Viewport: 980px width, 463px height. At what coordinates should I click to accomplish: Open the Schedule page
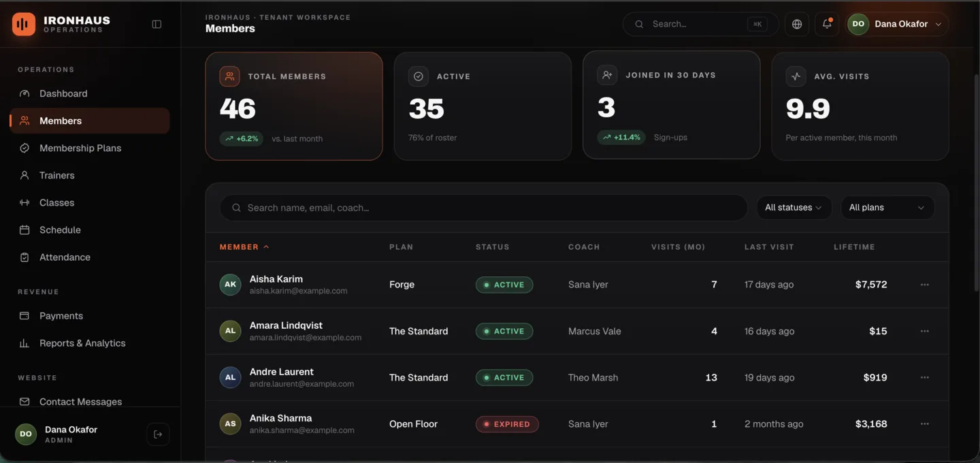click(90, 229)
